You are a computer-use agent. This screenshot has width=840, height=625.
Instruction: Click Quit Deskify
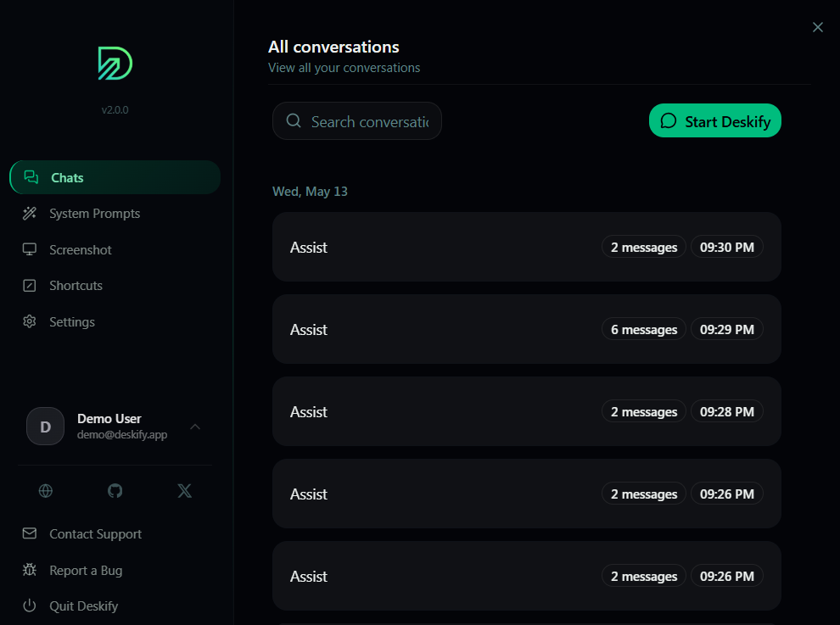tap(115, 605)
